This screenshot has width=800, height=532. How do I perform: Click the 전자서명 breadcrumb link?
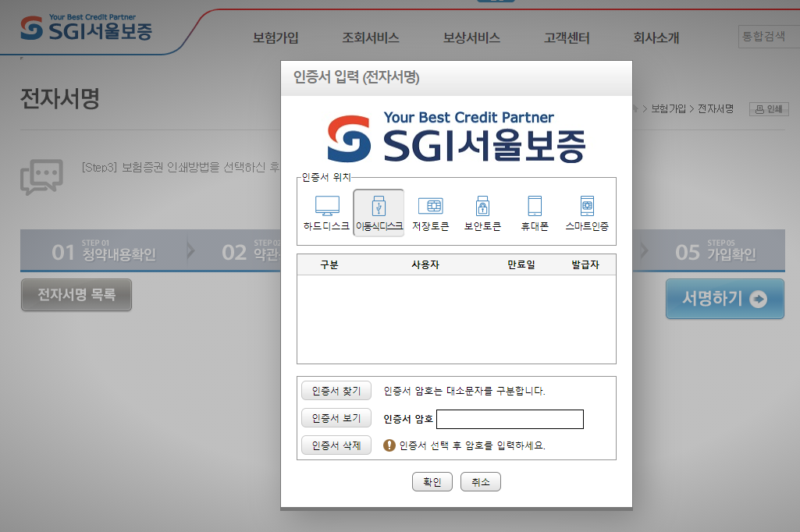(x=716, y=108)
